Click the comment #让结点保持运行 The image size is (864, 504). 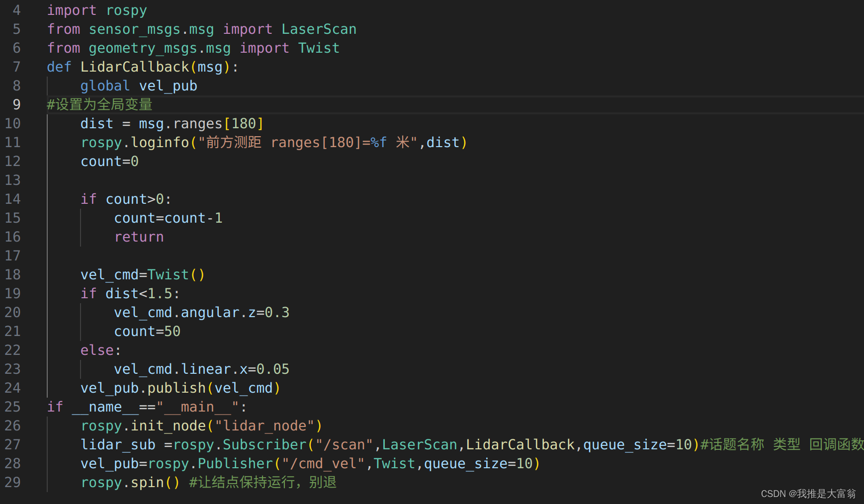tap(242, 482)
